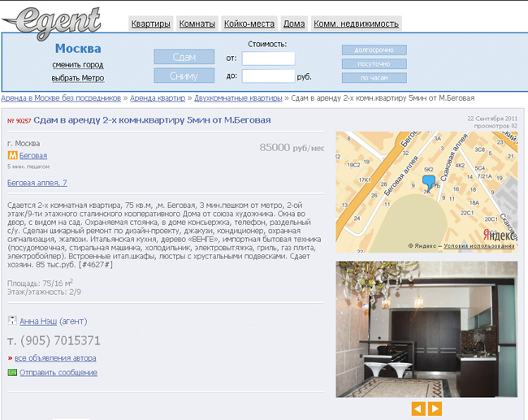
Task: Show the previous photo with left arrow
Action: pos(418,409)
